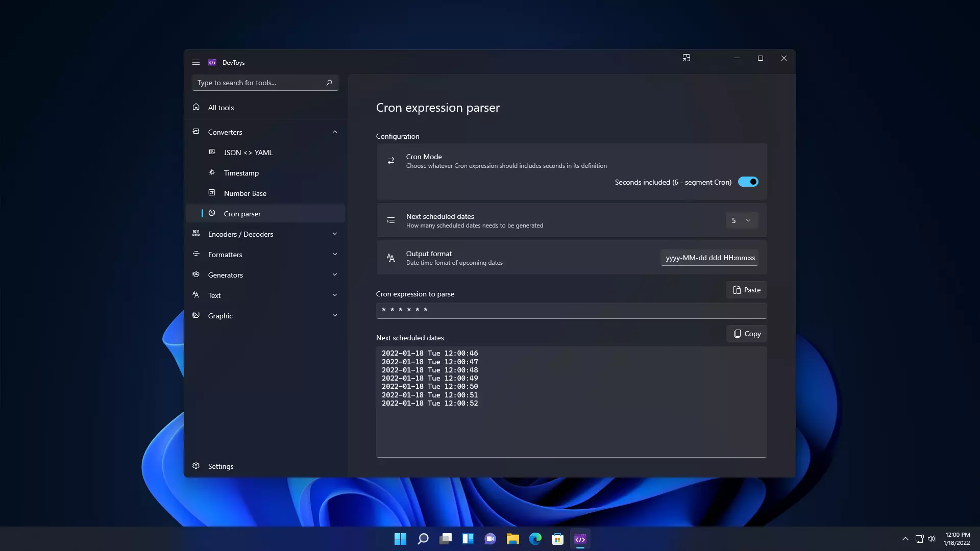Select the Timestamp converter
Screen dimensions: 980x551
[x=265, y=173]
